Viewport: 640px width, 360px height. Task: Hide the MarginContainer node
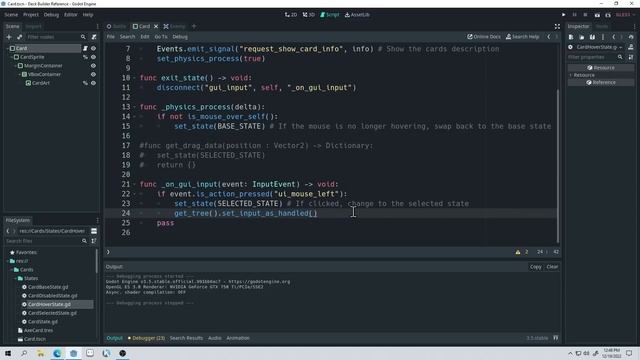coord(93,66)
